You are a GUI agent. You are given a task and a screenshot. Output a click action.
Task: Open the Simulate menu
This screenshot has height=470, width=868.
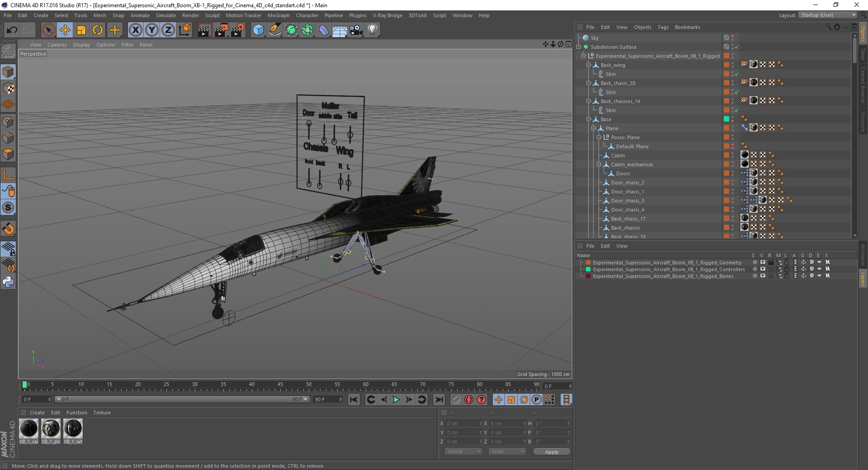coord(165,15)
